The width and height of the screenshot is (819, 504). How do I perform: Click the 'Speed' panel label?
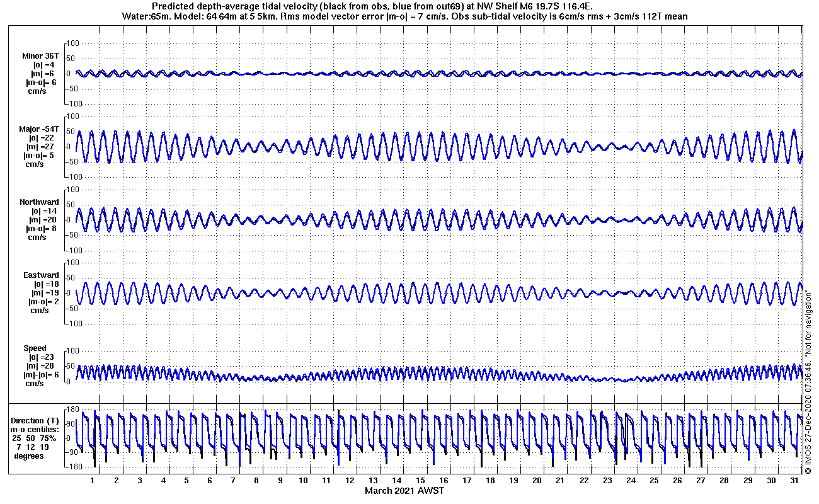point(35,348)
